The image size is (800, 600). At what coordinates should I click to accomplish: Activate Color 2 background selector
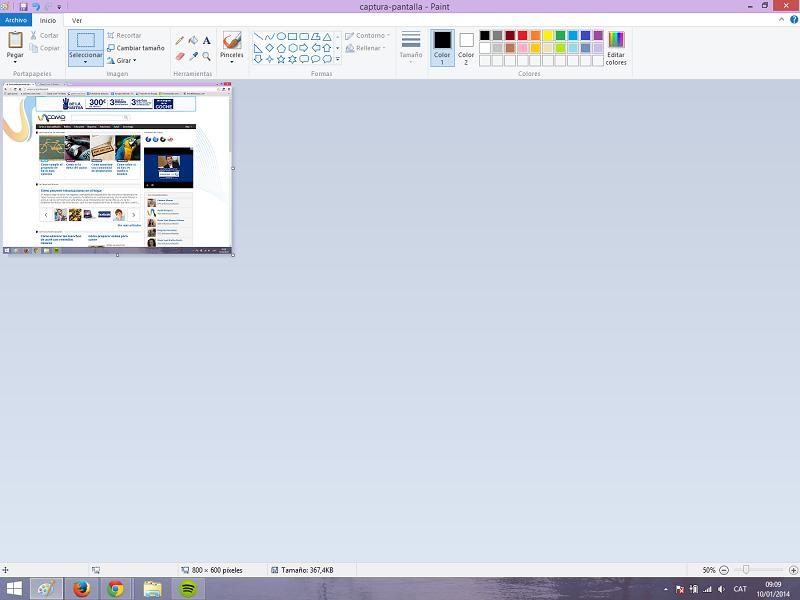click(x=466, y=47)
